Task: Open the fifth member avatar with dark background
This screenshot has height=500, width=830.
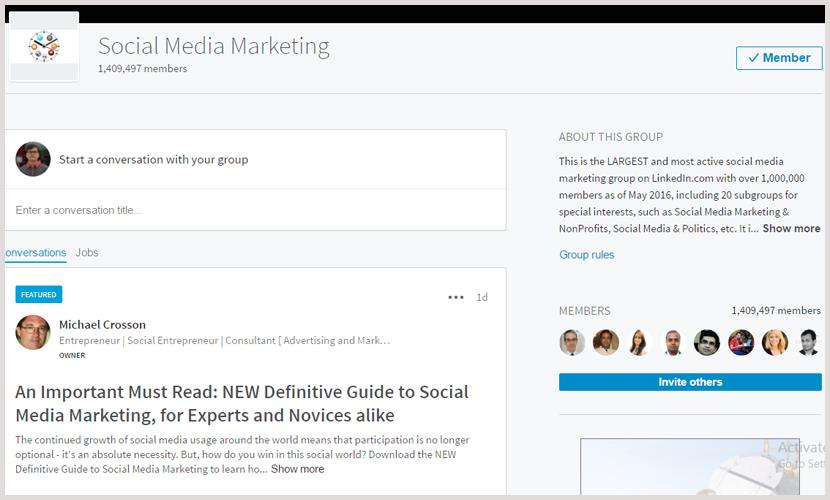Action: click(707, 342)
